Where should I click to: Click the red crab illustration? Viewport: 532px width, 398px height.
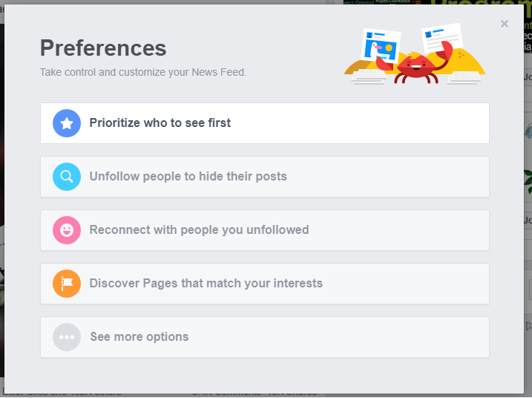click(x=416, y=65)
